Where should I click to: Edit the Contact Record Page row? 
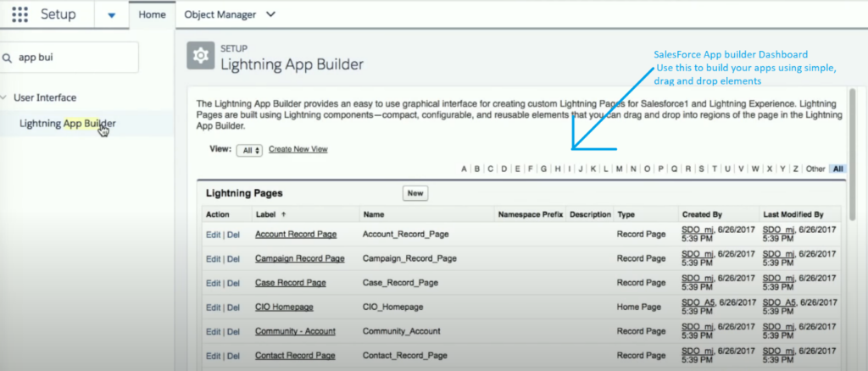213,356
